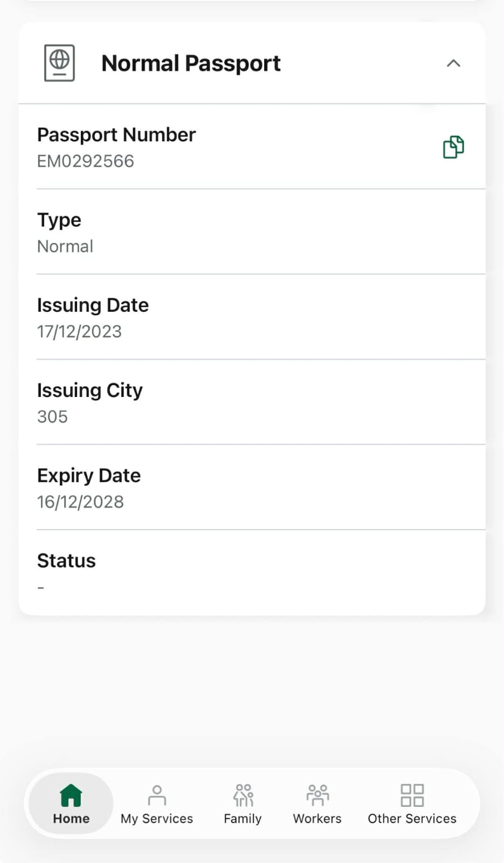The width and height of the screenshot is (504, 863).
Task: Tap the Family people icon
Action: click(243, 794)
